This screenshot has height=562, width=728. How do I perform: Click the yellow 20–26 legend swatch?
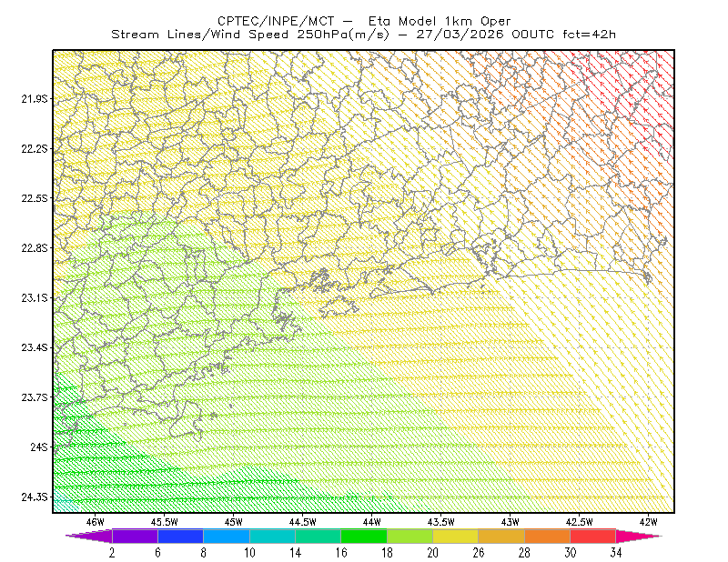tap(456, 536)
